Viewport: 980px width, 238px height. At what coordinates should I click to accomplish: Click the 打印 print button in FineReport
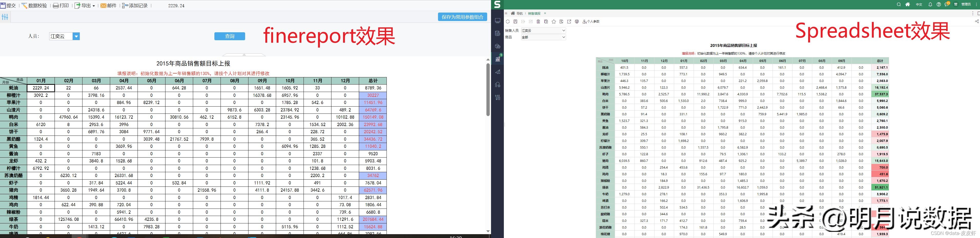61,6
